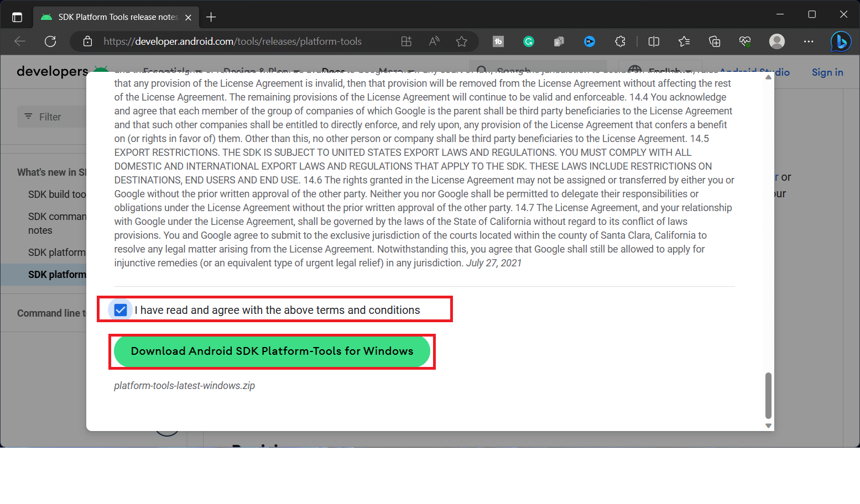The width and height of the screenshot is (860, 504).
Task: Open the Extensions puzzle piece icon
Action: click(620, 41)
